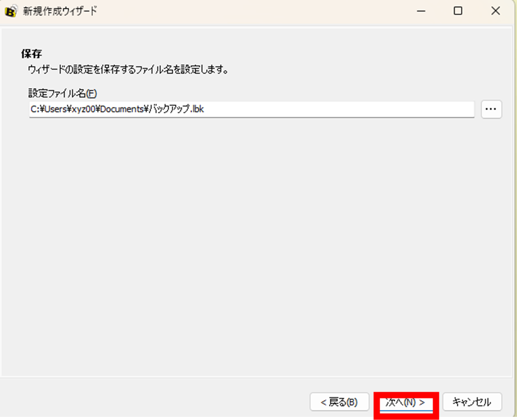517x420 pixels.
Task: Click 次へ to continue the wizard
Action: (406, 402)
